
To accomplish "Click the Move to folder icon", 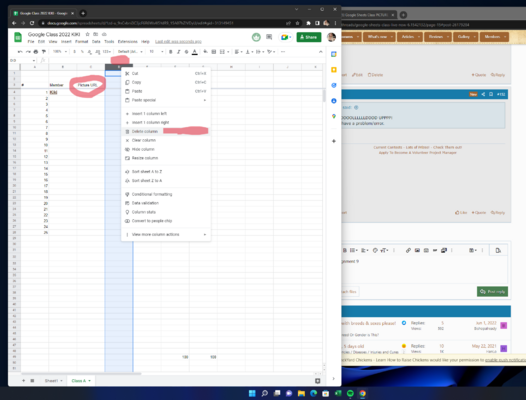I will 96,34.
